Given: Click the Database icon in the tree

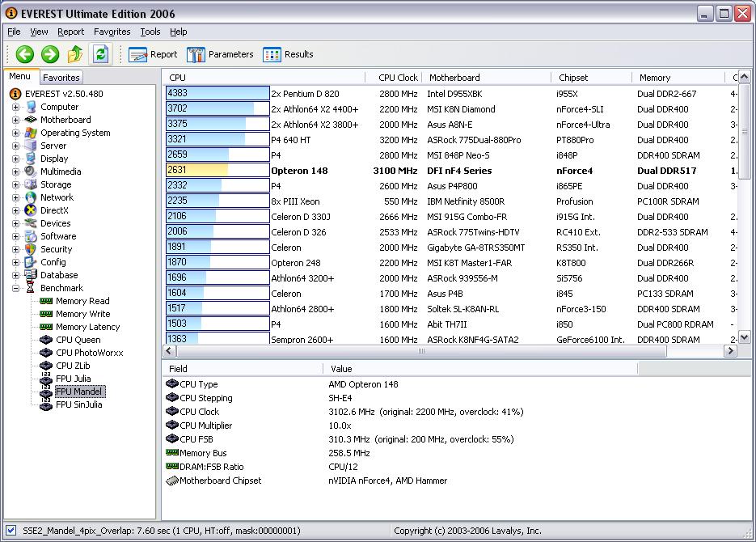Looking at the screenshot, I should coord(31,275).
